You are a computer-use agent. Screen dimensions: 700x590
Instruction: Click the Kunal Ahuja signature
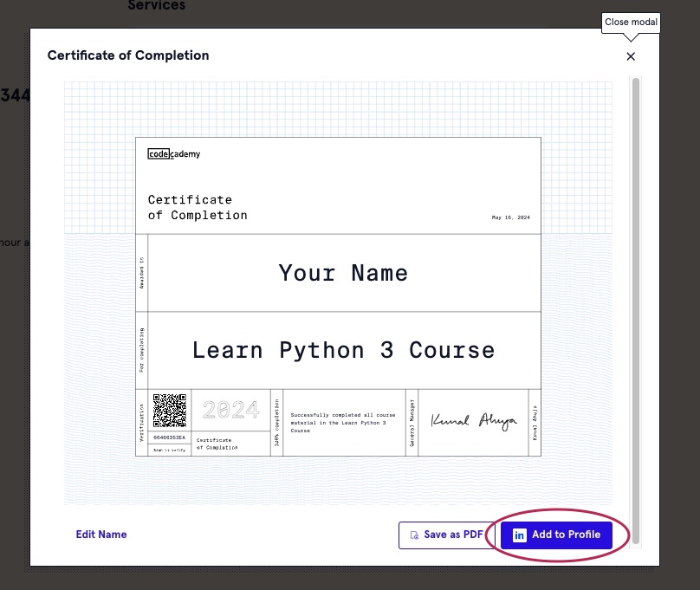[473, 421]
